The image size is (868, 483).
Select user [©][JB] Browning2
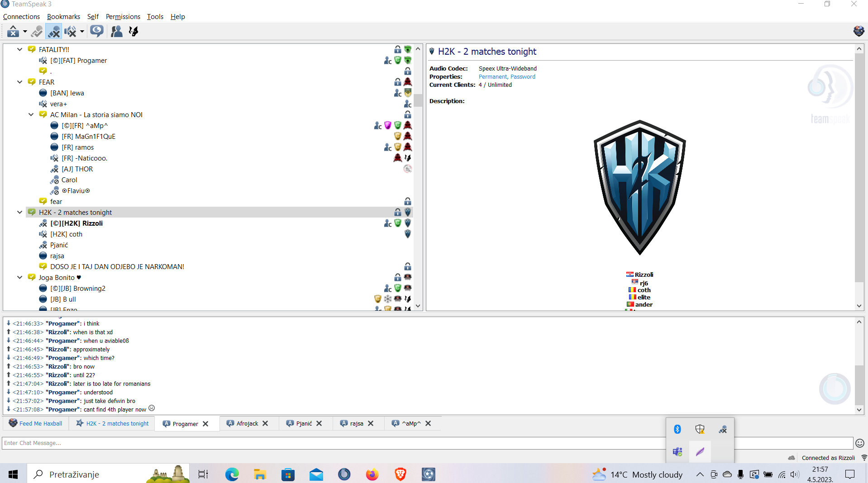tap(78, 289)
